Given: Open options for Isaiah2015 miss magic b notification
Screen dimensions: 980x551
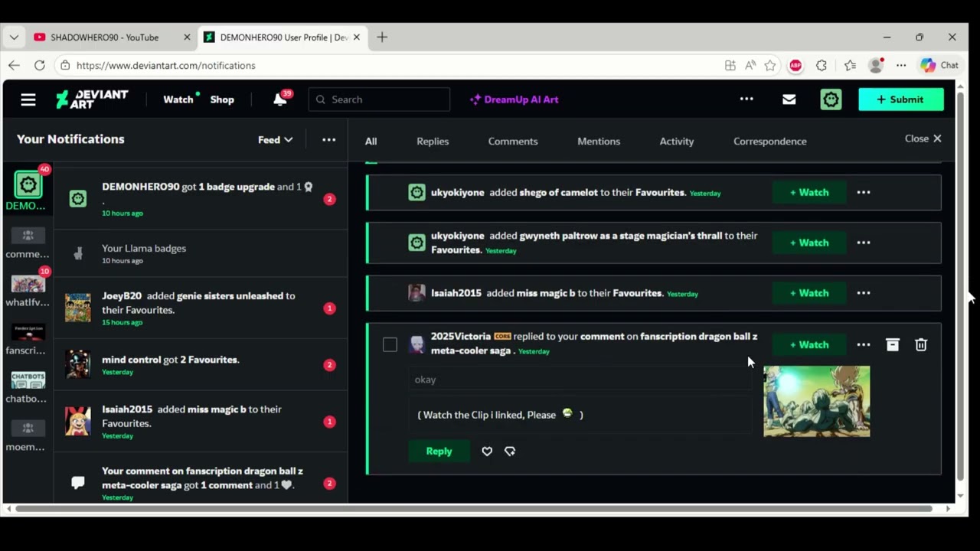Looking at the screenshot, I should click(864, 293).
